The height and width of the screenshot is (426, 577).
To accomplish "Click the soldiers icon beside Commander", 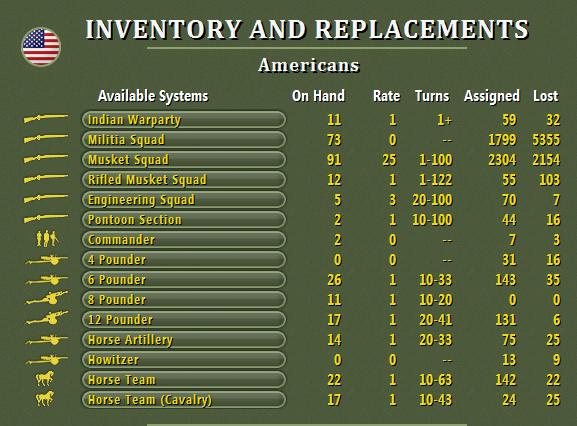I will coord(47,239).
